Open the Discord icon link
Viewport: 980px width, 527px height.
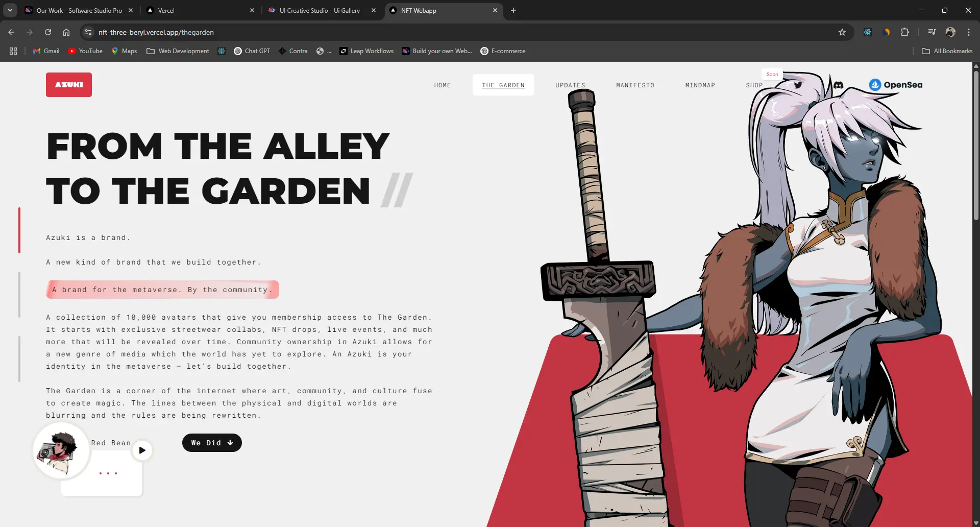pyautogui.click(x=838, y=85)
